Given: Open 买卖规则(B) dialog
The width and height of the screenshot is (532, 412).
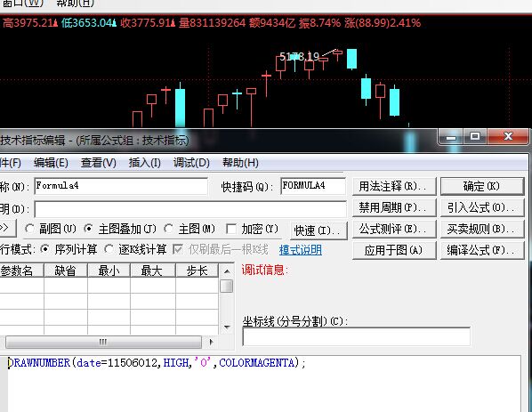Looking at the screenshot, I should 482,229.
